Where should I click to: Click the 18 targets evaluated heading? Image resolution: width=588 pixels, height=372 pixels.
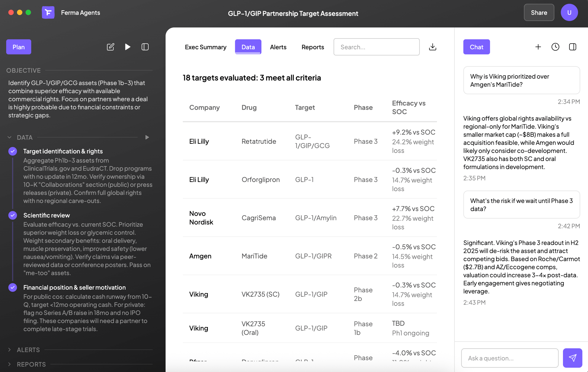(x=252, y=78)
